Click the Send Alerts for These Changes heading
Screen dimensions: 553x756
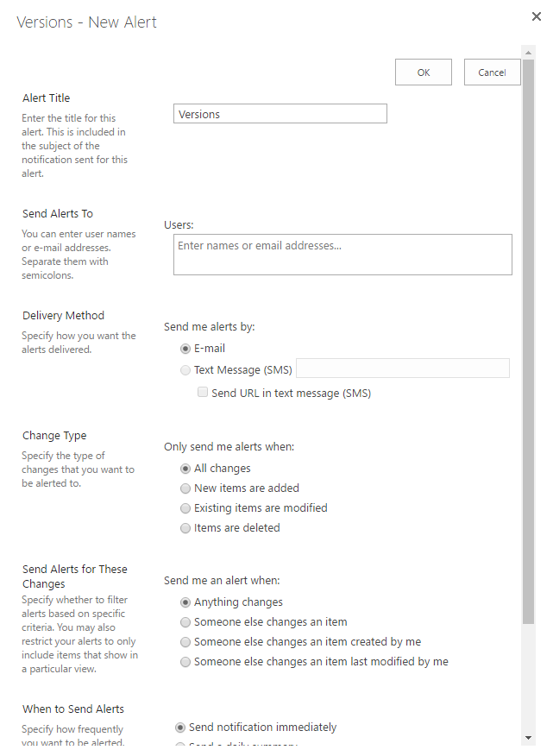pyautogui.click(x=75, y=576)
